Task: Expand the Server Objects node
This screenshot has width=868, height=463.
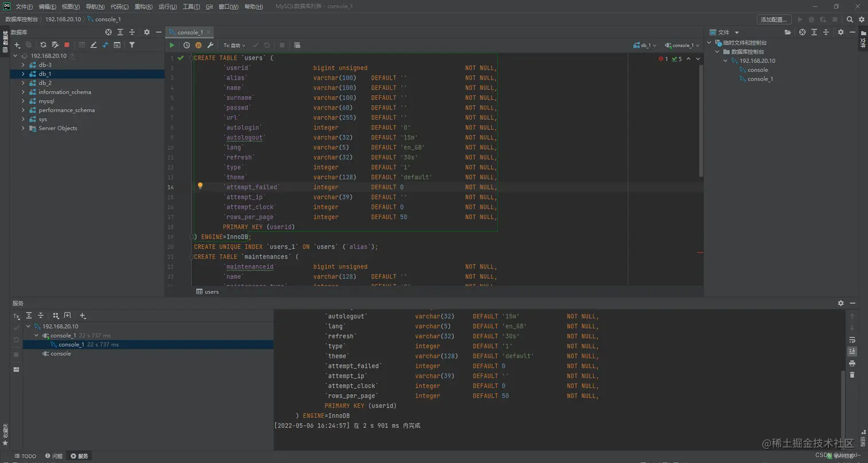Action: click(23, 128)
